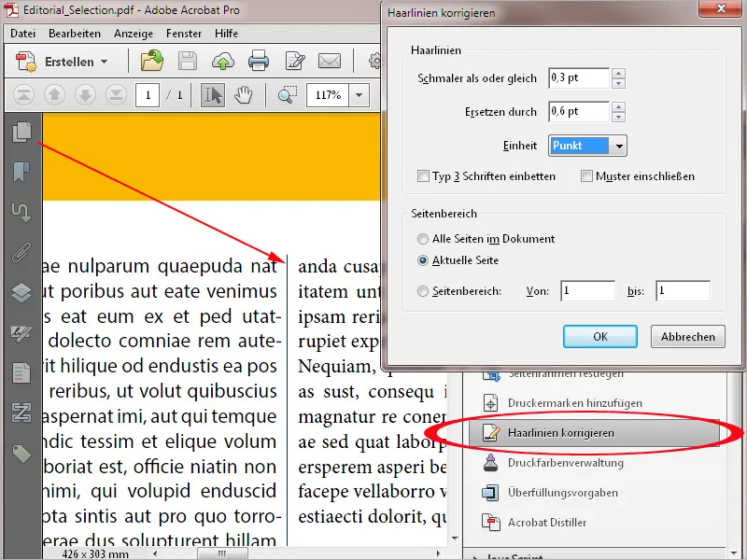Image resolution: width=747 pixels, height=560 pixels.
Task: Close the Haarlinien korrigieren dialog
Action: pos(721,9)
